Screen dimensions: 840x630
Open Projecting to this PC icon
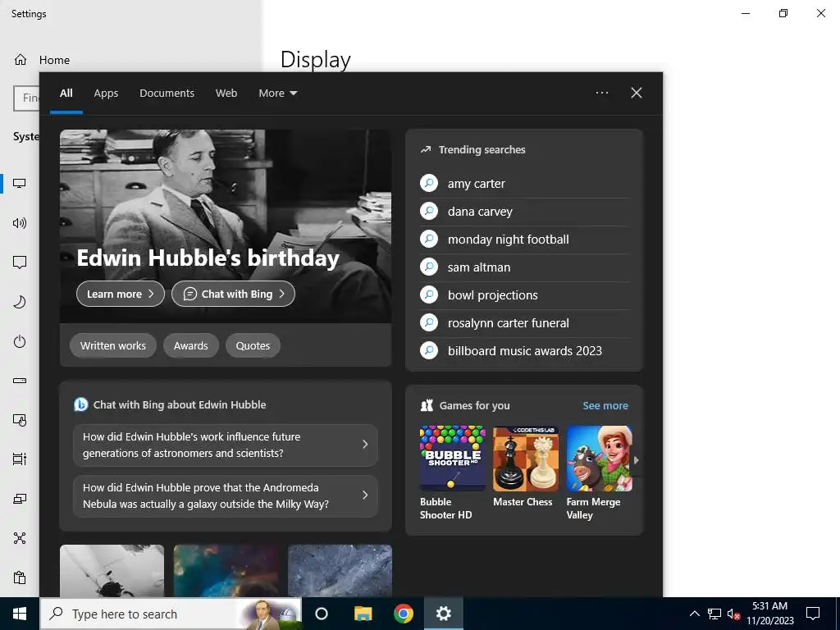20,499
